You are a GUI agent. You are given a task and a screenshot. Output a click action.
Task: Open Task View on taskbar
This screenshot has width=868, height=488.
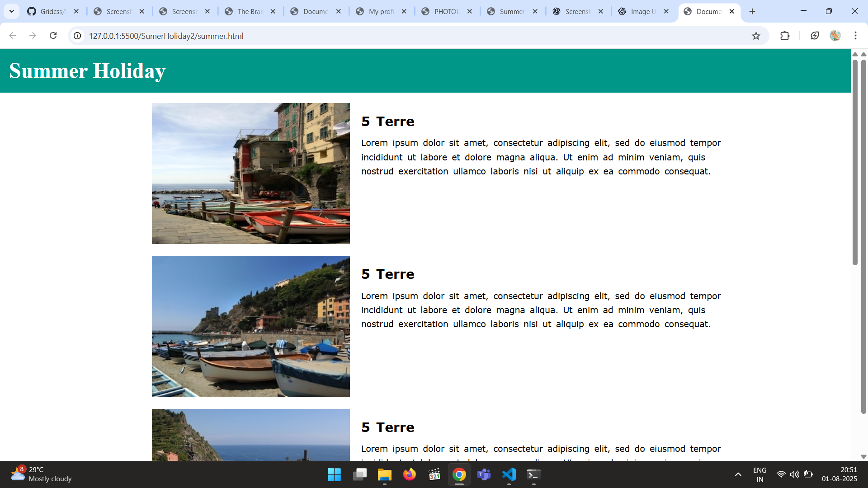click(360, 475)
